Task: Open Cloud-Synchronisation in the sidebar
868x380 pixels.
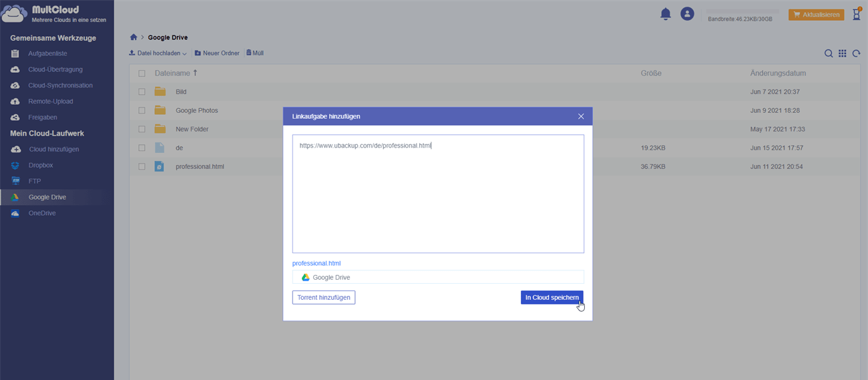Action: [x=61, y=85]
